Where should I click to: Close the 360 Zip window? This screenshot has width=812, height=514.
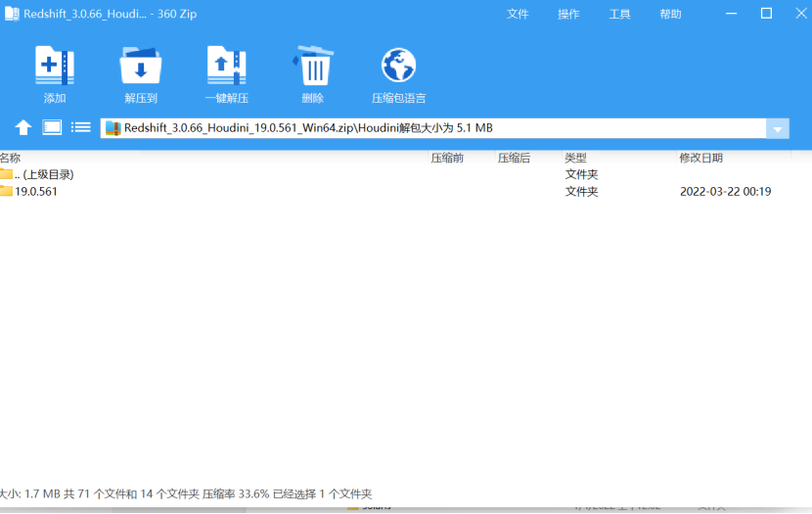801,14
